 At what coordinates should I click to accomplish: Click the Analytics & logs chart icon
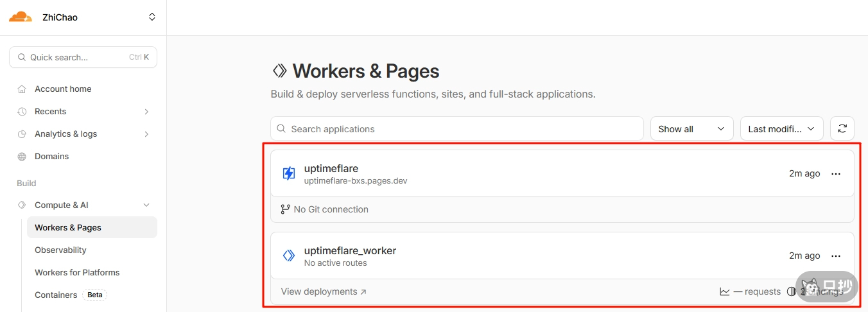tap(22, 134)
